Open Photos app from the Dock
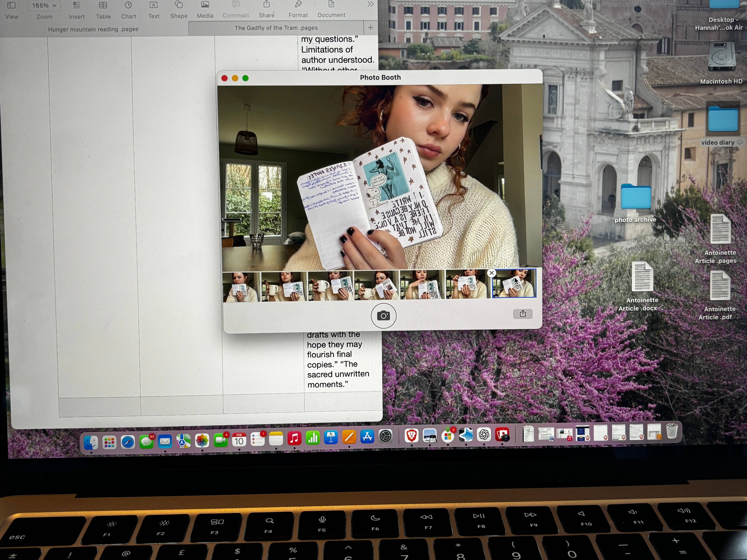This screenshot has height=560, width=747. coord(202,441)
